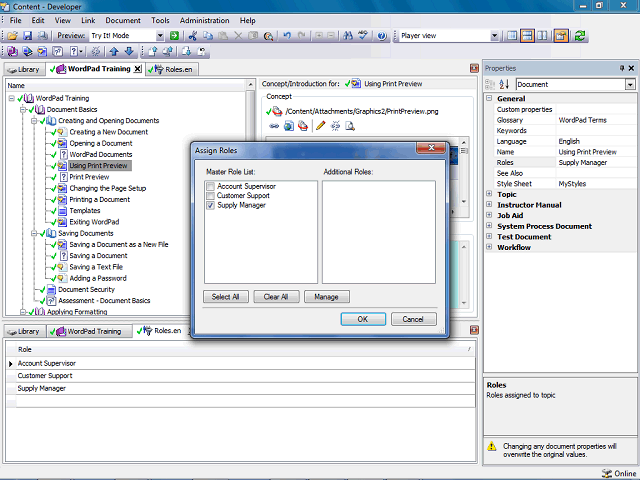Uncheck the Supply Manager checkbox
640x480 pixels.
coord(210,205)
